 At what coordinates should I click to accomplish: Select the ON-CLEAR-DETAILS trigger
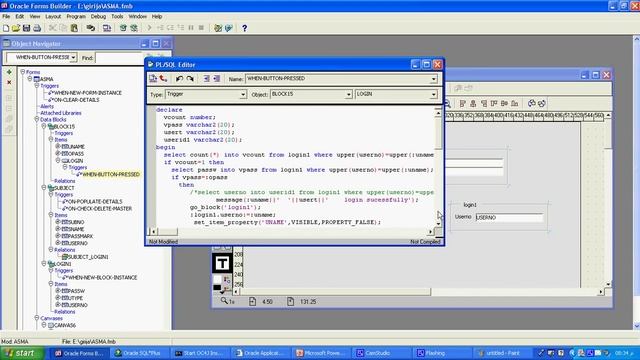(x=77, y=100)
